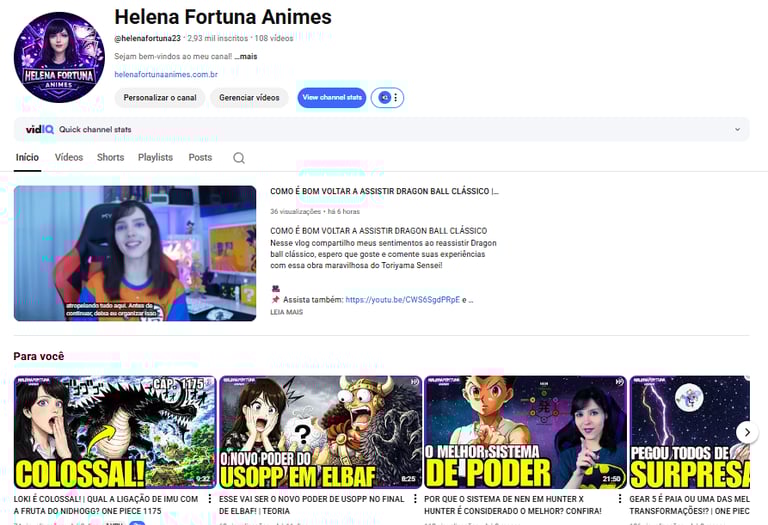This screenshot has height=525, width=768.
Task: Play the featured Dragon Ball vlog thumbnail
Action: 135,253
